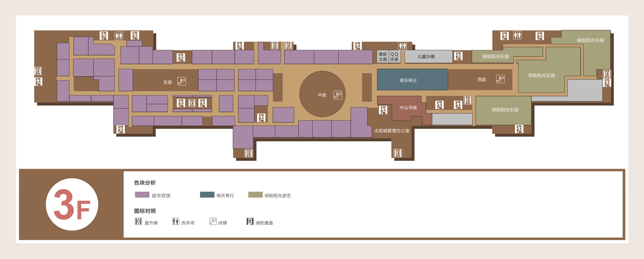
Task: Click the 太阳城管理办公室 label
Action: coord(392,131)
